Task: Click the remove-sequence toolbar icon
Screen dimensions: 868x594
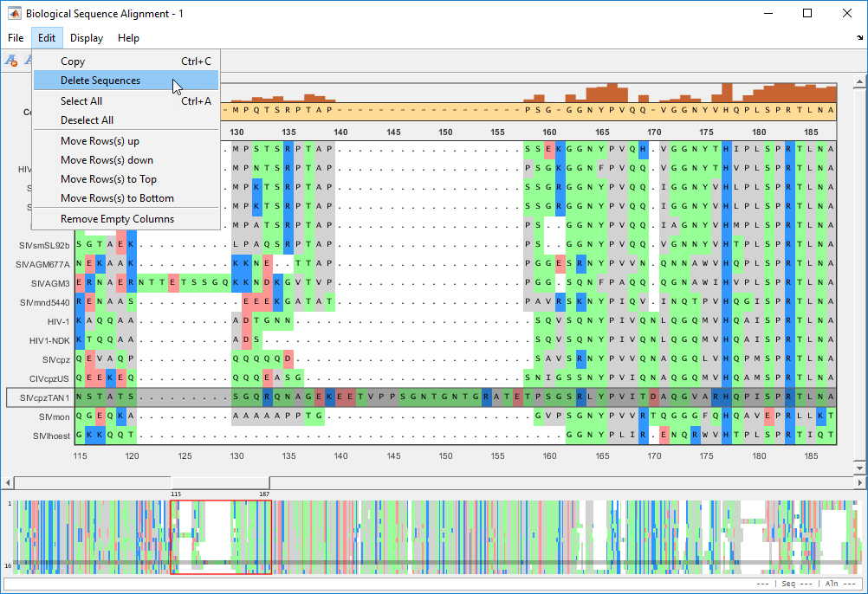Action: [x=11, y=61]
